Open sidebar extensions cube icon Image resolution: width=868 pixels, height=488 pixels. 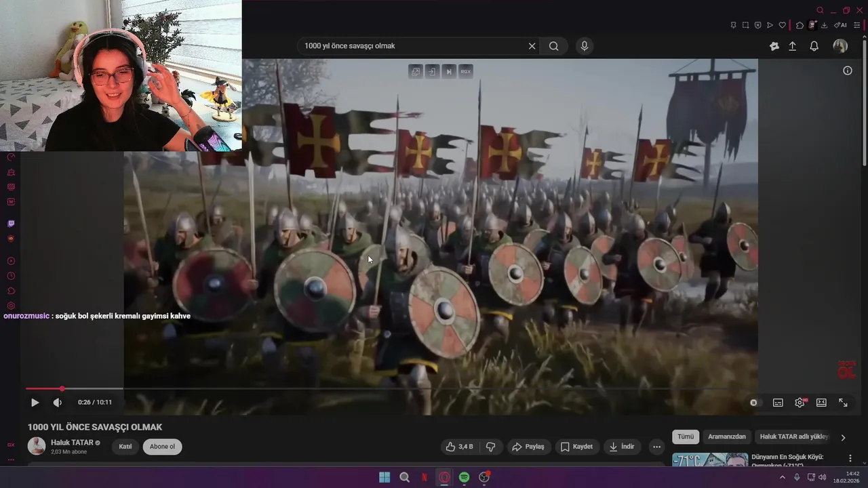pyautogui.click(x=11, y=291)
